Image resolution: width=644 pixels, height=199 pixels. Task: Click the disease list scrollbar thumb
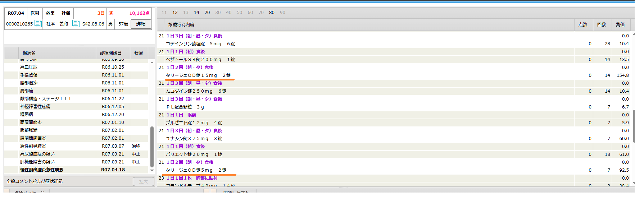152,147
